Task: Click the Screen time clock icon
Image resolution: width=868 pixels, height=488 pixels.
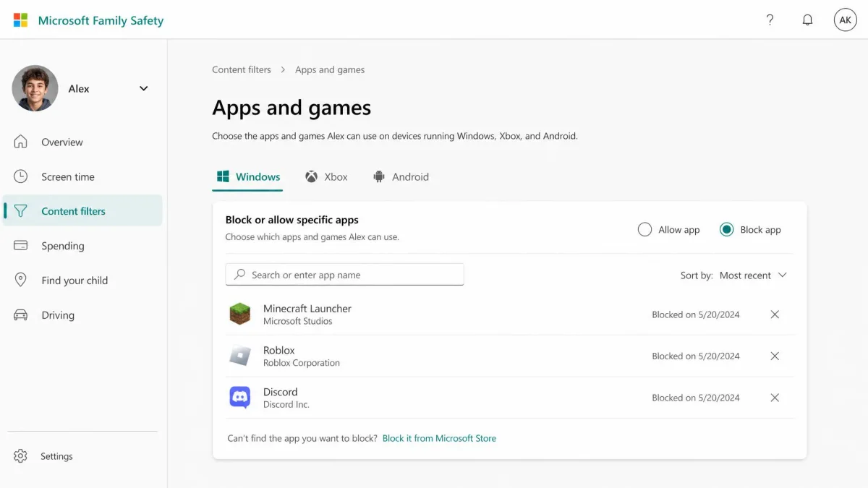Action: pos(21,176)
